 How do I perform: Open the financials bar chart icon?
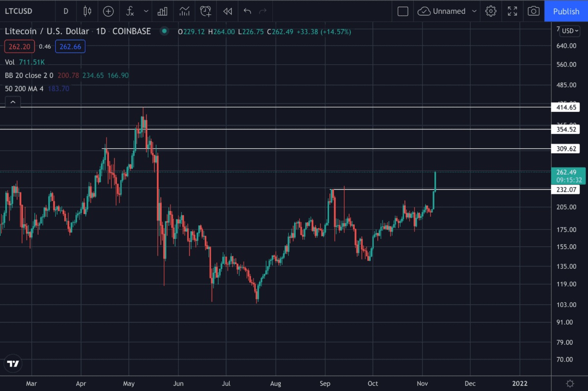162,11
